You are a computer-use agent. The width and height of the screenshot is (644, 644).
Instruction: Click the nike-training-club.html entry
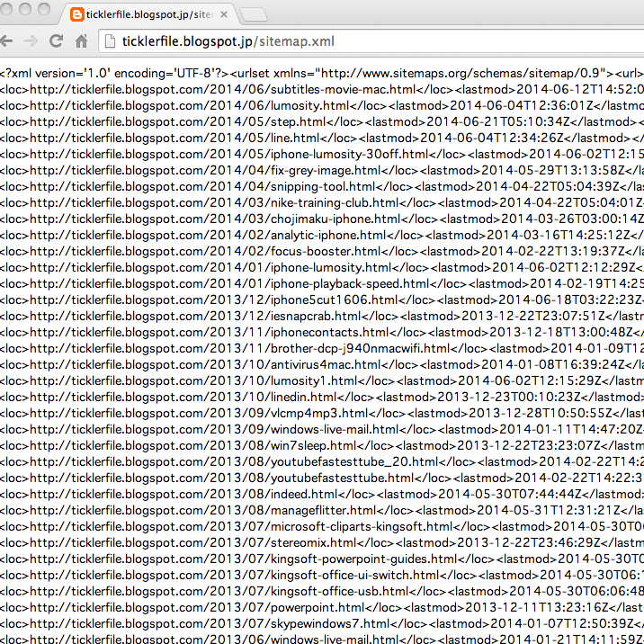(322, 203)
